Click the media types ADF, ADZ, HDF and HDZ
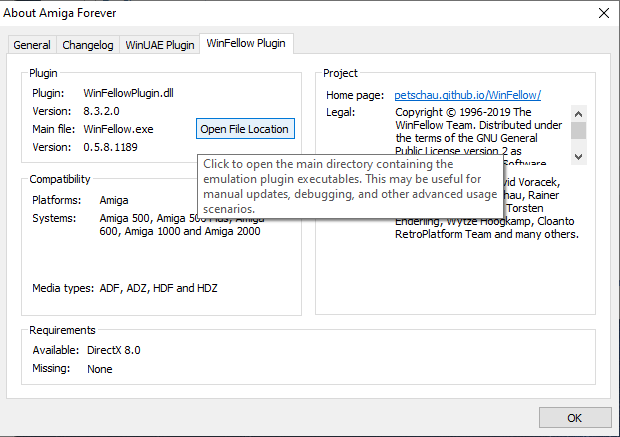 click(x=159, y=288)
